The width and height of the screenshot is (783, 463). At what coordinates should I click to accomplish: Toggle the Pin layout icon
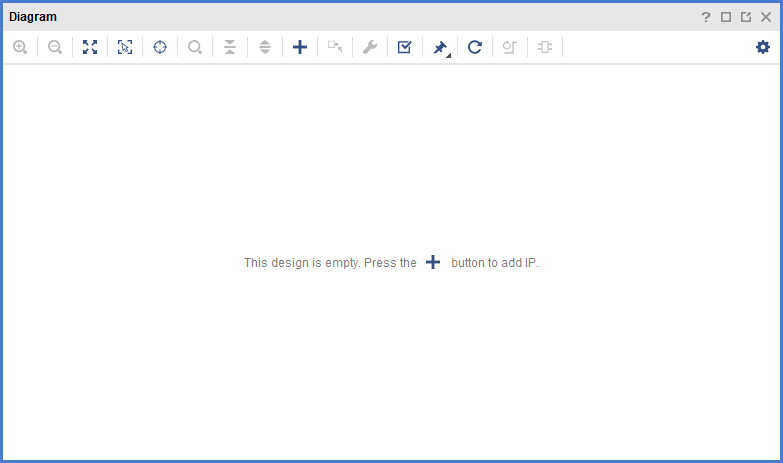pos(440,48)
